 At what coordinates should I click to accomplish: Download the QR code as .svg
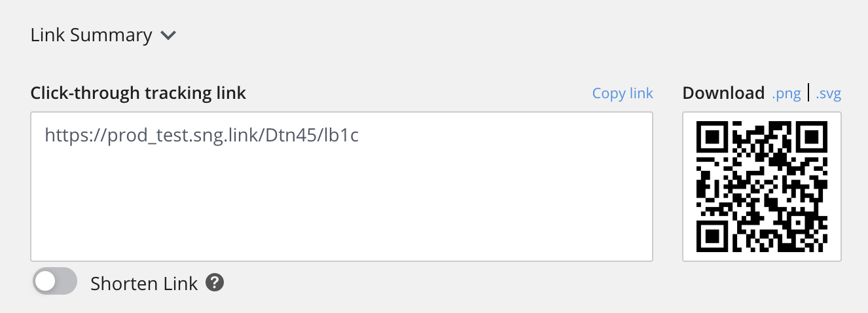pyautogui.click(x=828, y=94)
